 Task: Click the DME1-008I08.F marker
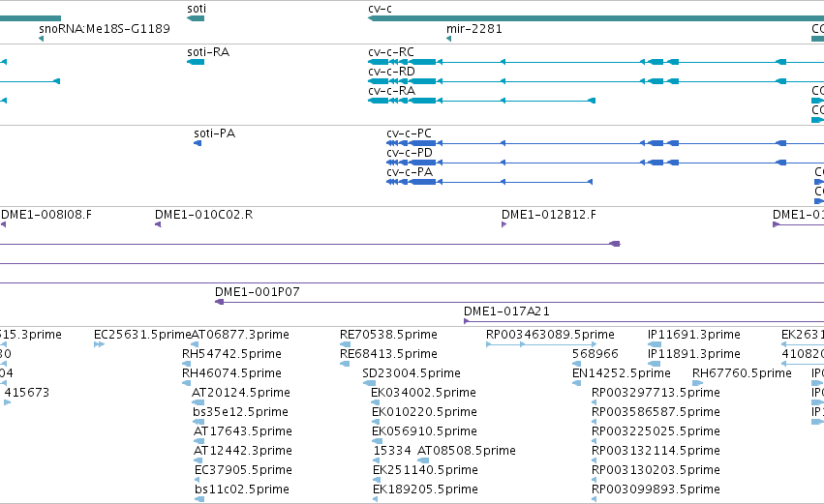point(3,224)
